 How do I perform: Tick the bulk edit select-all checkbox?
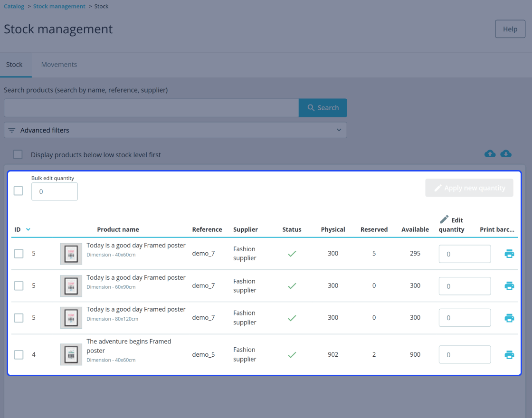click(x=19, y=190)
